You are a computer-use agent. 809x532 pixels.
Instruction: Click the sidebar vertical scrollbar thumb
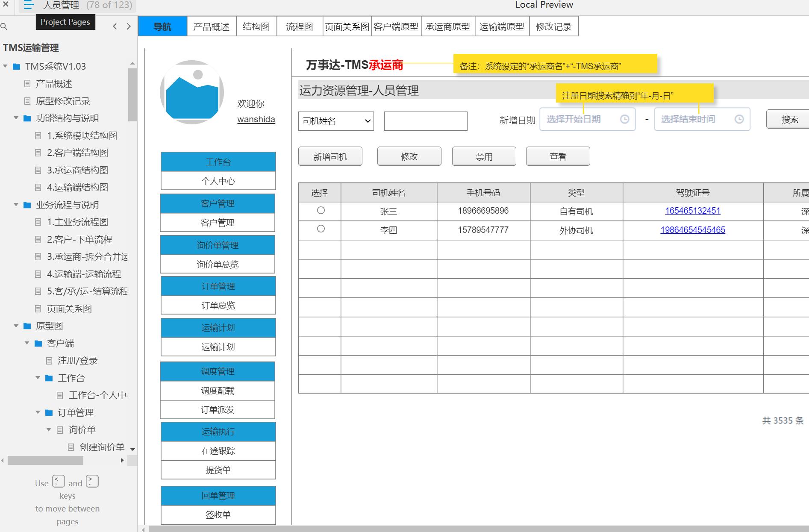132,95
